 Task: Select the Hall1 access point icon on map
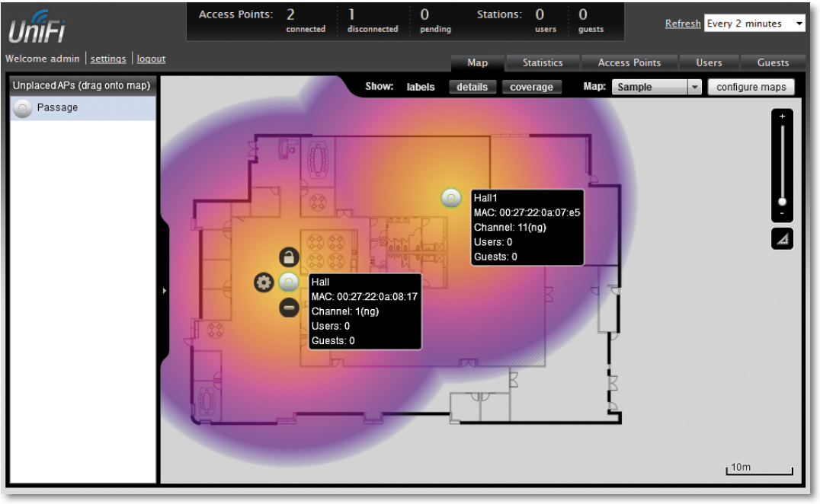click(x=451, y=197)
